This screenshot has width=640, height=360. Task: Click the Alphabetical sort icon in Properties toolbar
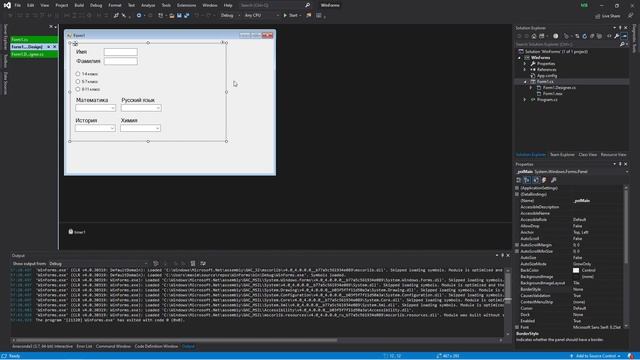coord(527,180)
